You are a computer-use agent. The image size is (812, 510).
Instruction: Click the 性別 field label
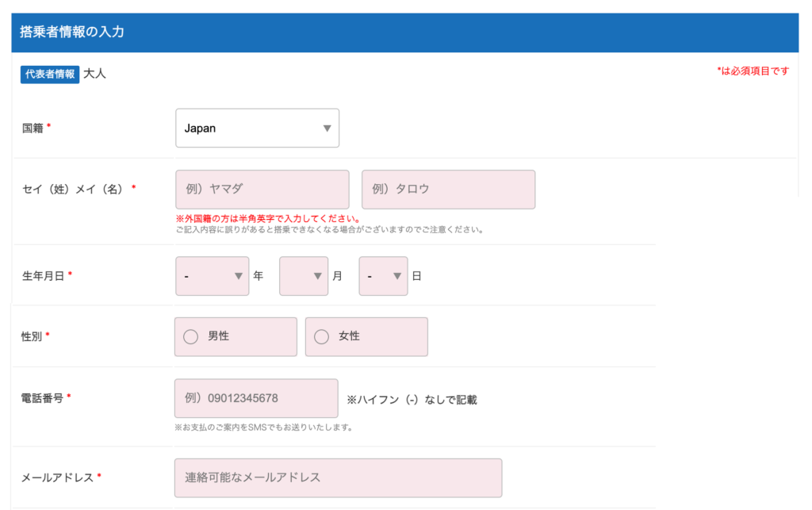click(x=32, y=336)
